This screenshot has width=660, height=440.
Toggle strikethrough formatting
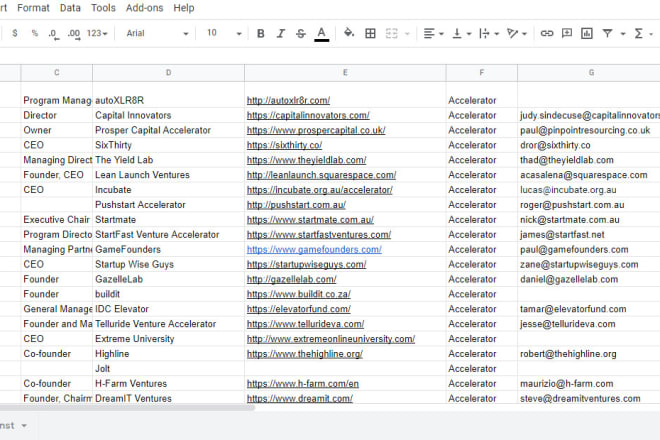click(x=301, y=33)
